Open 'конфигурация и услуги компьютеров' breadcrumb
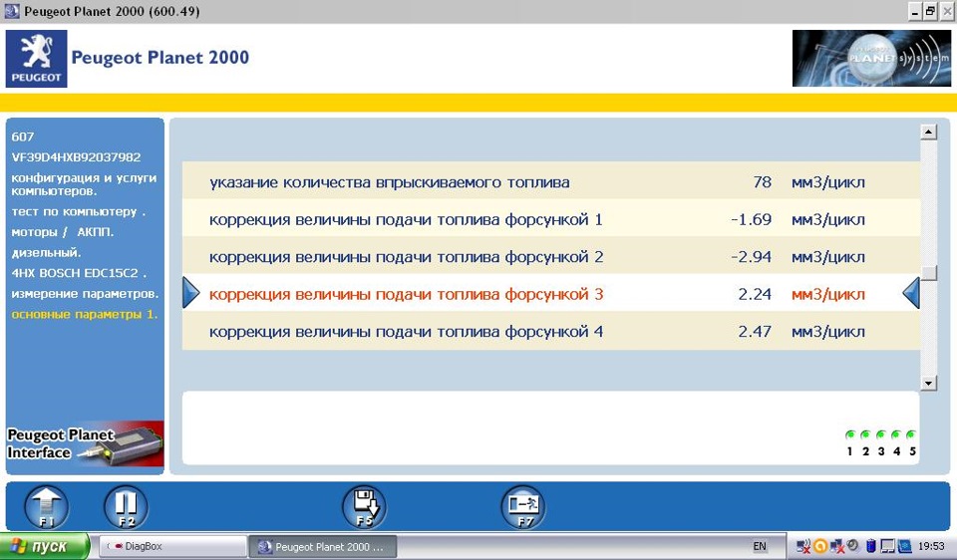 (x=84, y=184)
